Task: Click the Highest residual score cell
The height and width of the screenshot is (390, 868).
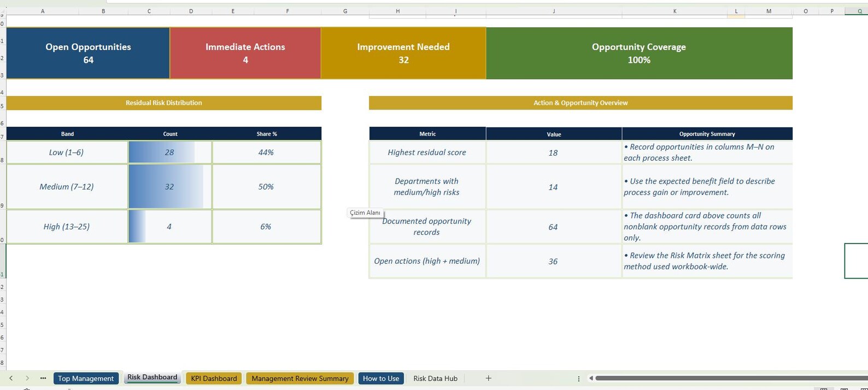Action: pos(427,152)
